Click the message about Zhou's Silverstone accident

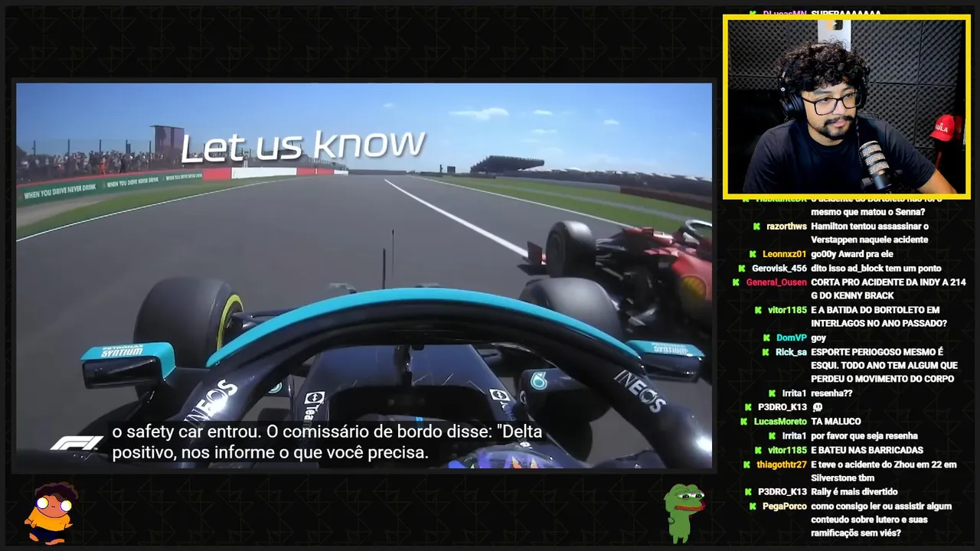tap(882, 471)
